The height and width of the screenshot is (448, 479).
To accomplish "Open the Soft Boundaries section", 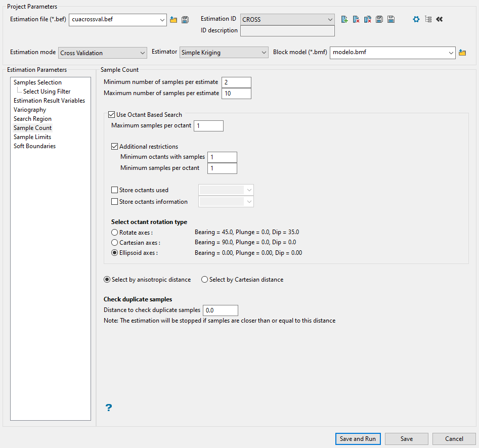I will click(34, 146).
